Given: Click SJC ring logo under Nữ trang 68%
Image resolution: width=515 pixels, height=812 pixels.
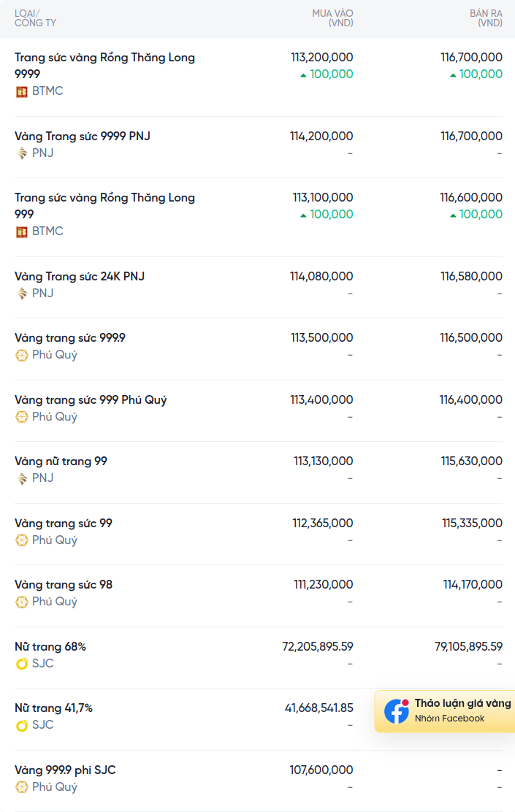Looking at the screenshot, I should 21,664.
